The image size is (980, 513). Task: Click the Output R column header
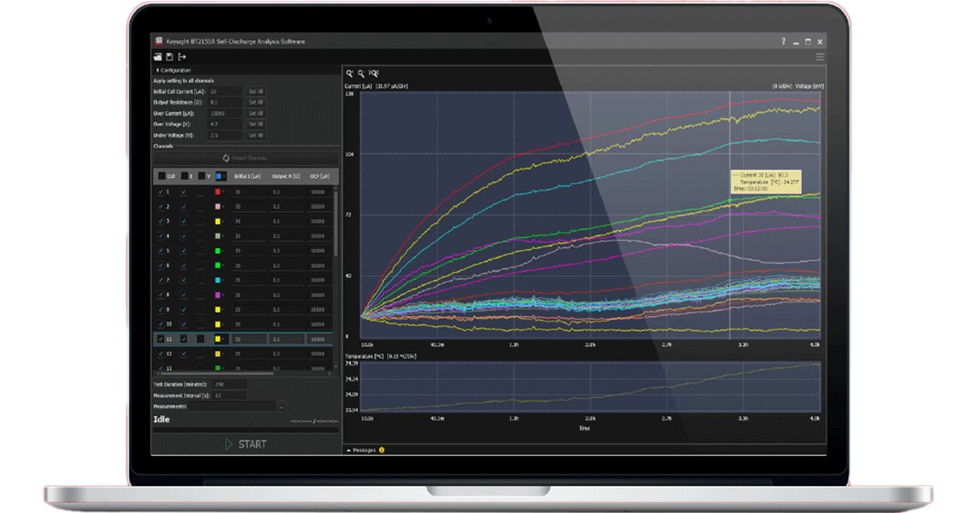pyautogui.click(x=286, y=176)
